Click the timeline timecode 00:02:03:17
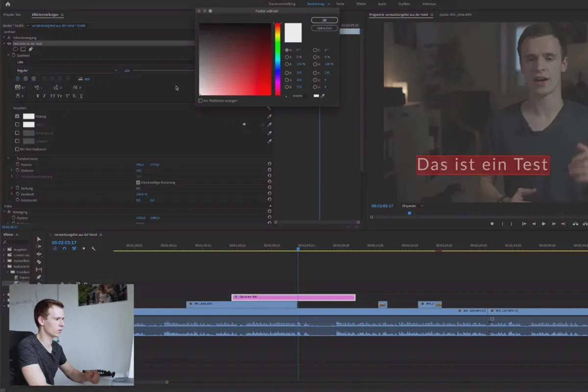 pos(64,243)
